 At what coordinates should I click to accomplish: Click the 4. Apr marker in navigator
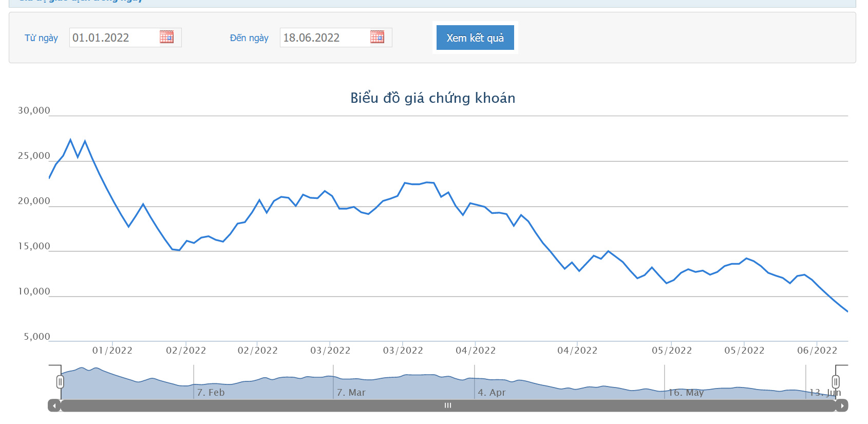pos(492,392)
